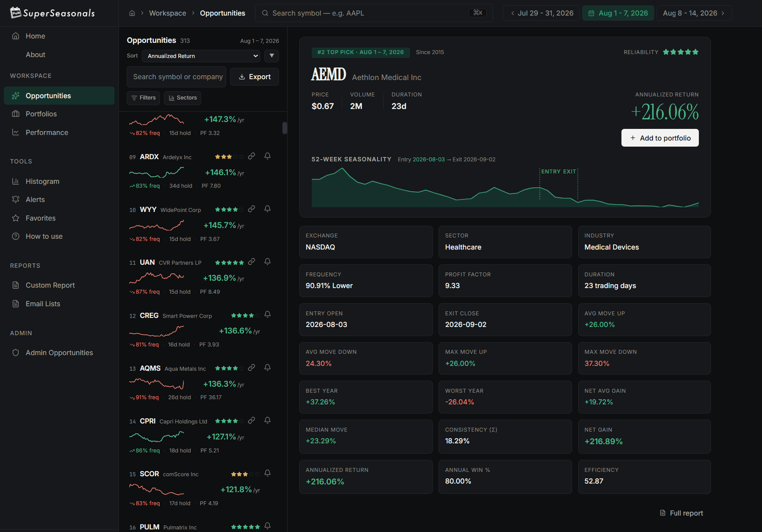
Task: Click the link icon on the UAN row
Action: (251, 262)
